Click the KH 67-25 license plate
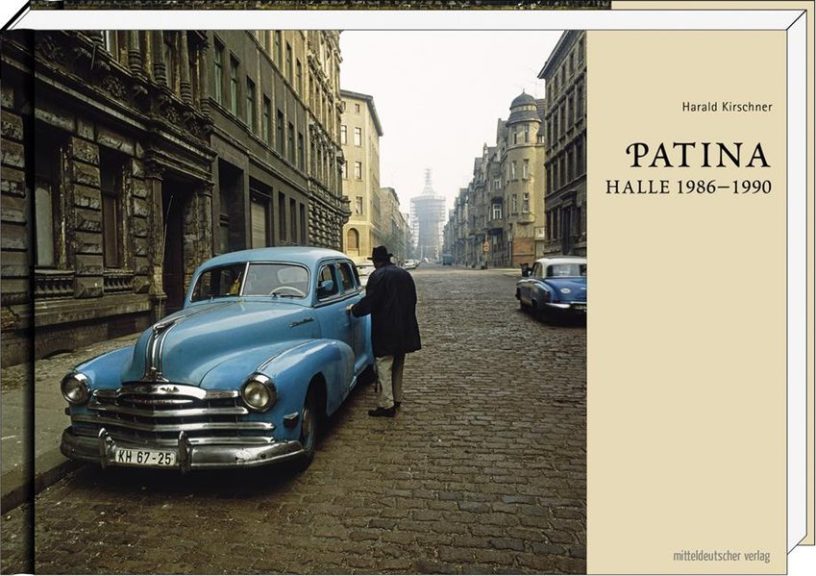The width and height of the screenshot is (816, 576). [145, 456]
